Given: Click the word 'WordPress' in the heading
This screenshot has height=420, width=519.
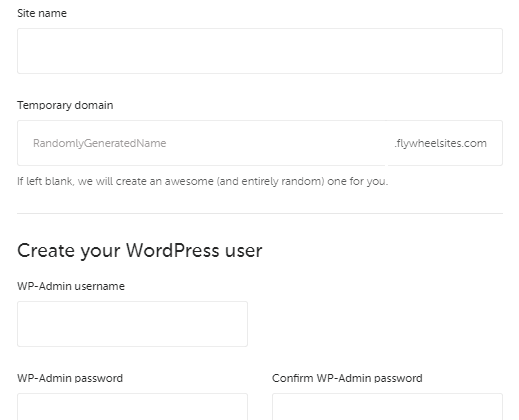Looking at the screenshot, I should (x=172, y=250).
